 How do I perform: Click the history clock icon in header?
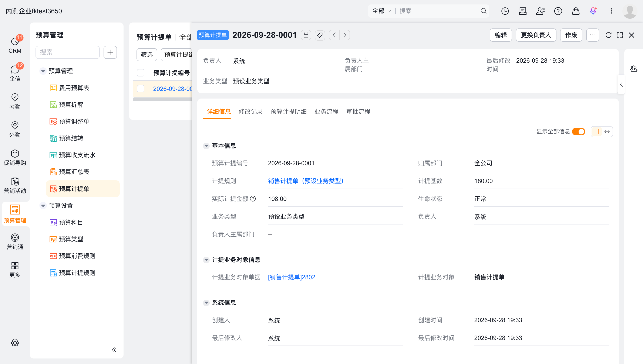coord(505,11)
